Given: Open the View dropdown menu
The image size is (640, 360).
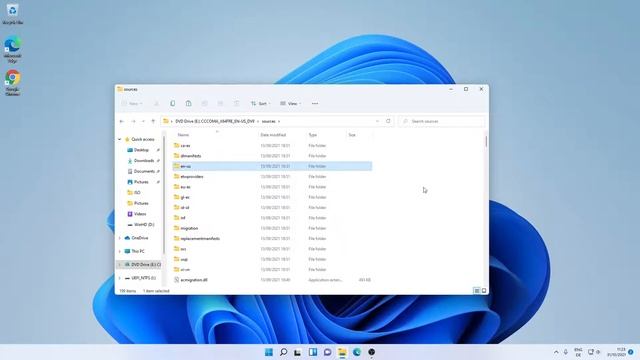Looking at the screenshot, I should pyautogui.click(x=291, y=104).
